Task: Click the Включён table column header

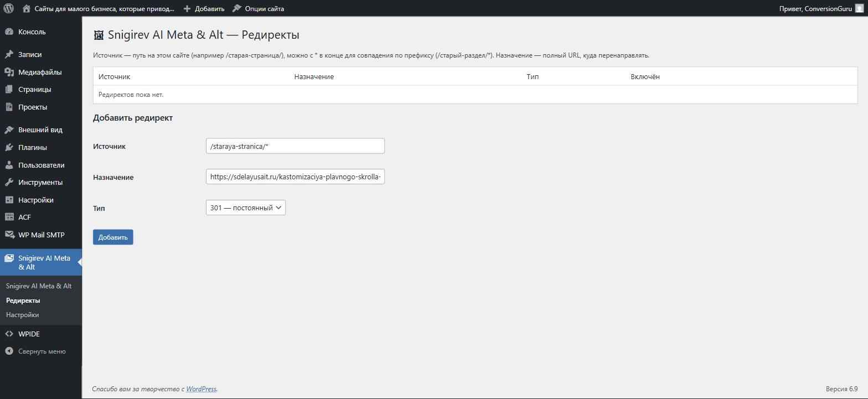Action: (645, 77)
